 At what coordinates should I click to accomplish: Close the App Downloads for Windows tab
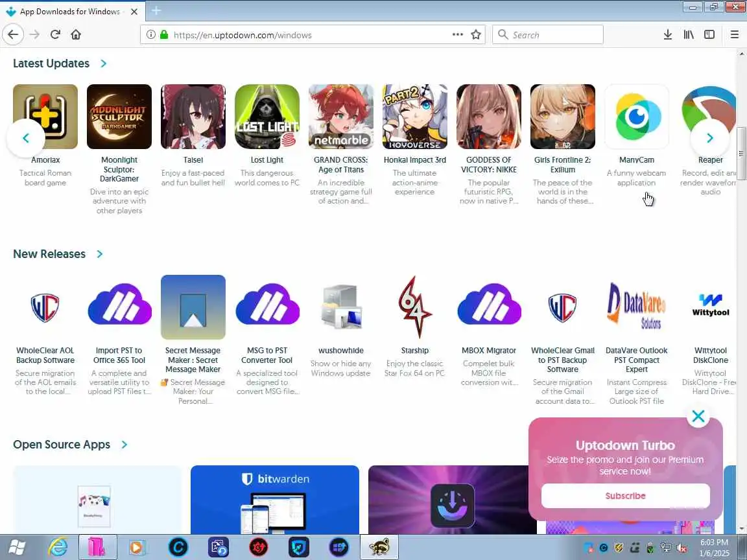[134, 12]
